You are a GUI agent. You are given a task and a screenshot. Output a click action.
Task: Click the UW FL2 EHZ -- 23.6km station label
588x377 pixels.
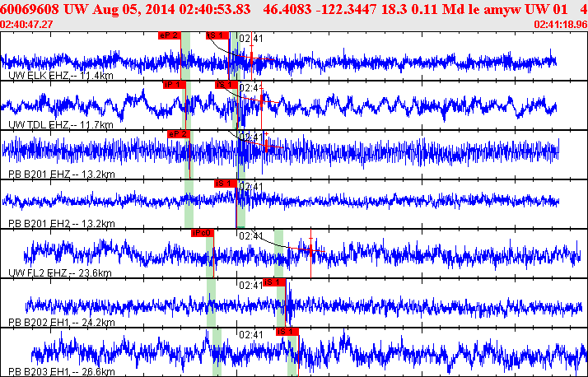click(60, 273)
